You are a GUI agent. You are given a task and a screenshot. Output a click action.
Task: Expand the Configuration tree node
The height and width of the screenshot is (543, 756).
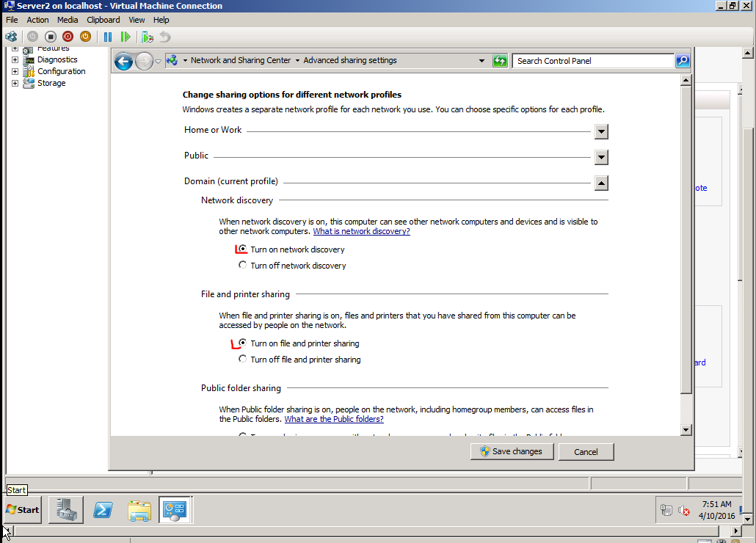tap(15, 71)
